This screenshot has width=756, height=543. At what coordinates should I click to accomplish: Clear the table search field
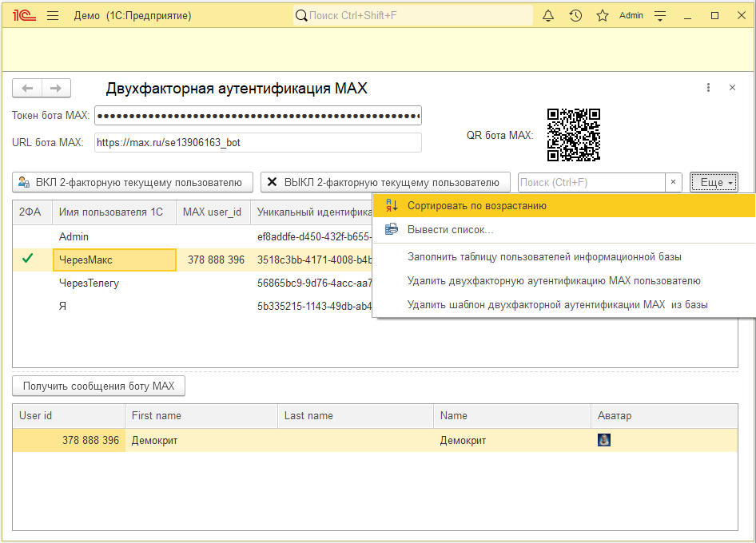[673, 182]
